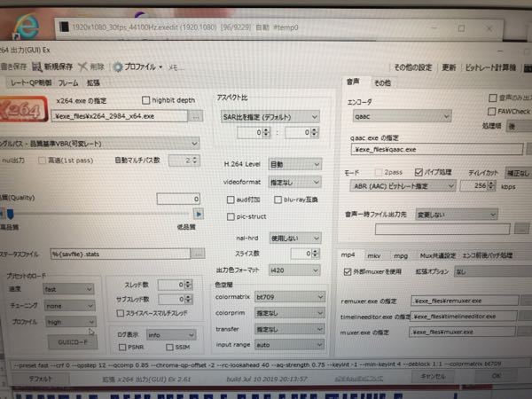Click the quality slider handle
Screen dimensions: 532x399
(x=10, y=214)
